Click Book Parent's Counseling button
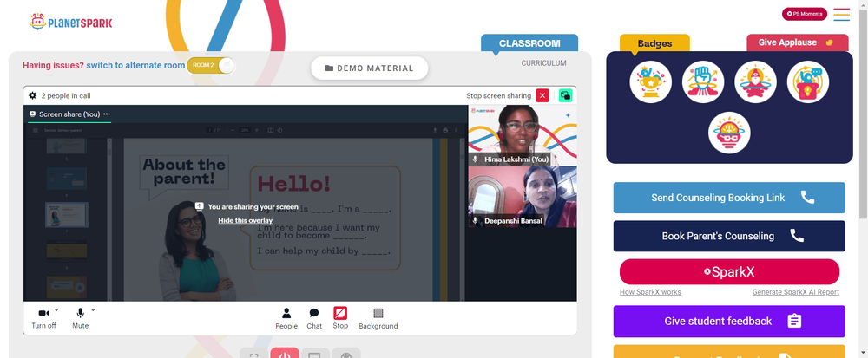 coord(729,236)
